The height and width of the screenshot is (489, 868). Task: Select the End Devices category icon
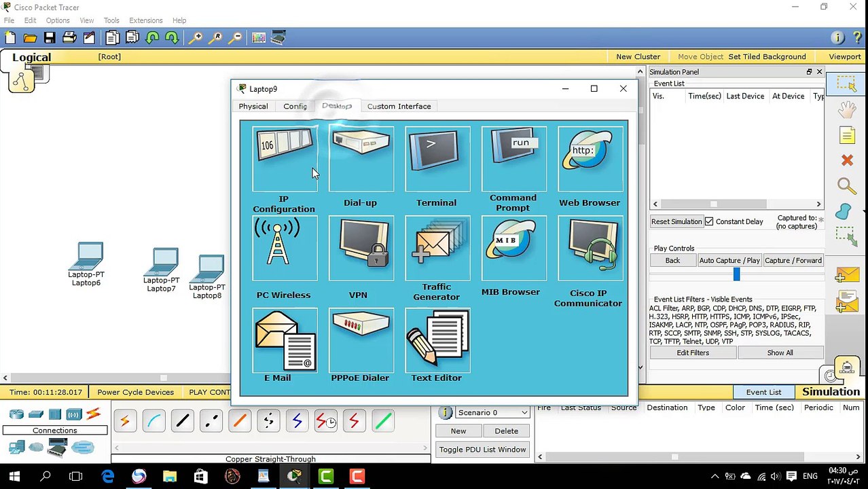(x=16, y=447)
